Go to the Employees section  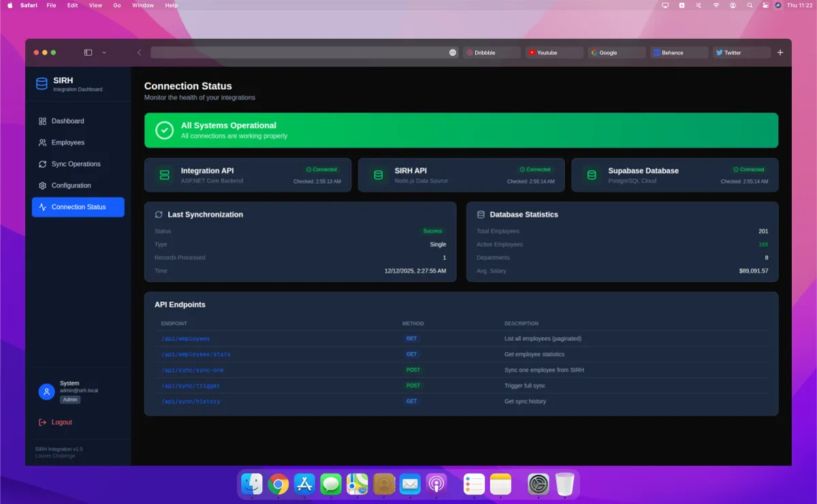pos(67,143)
